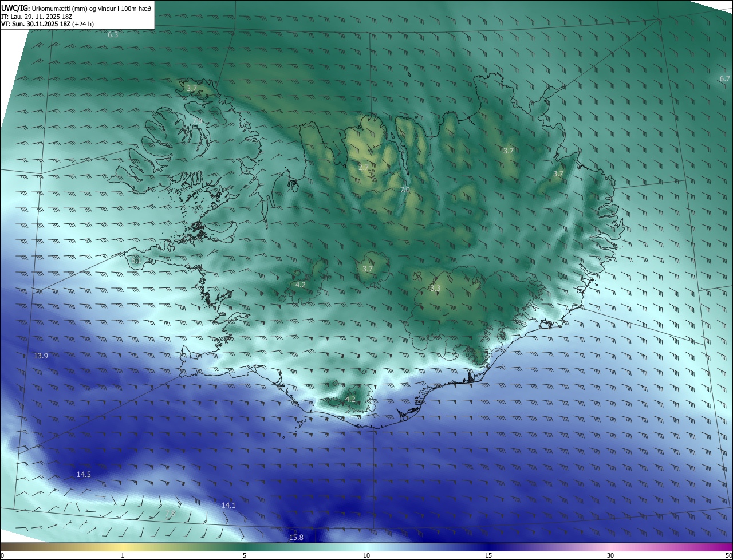Click the colorbar tick label 5

245,555
